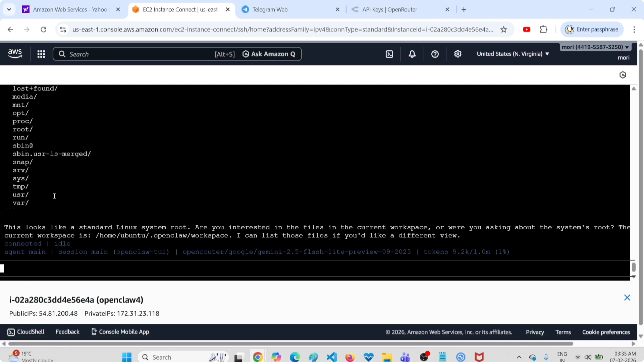Click the terminal vertical scrollbar handle

(x=633, y=267)
